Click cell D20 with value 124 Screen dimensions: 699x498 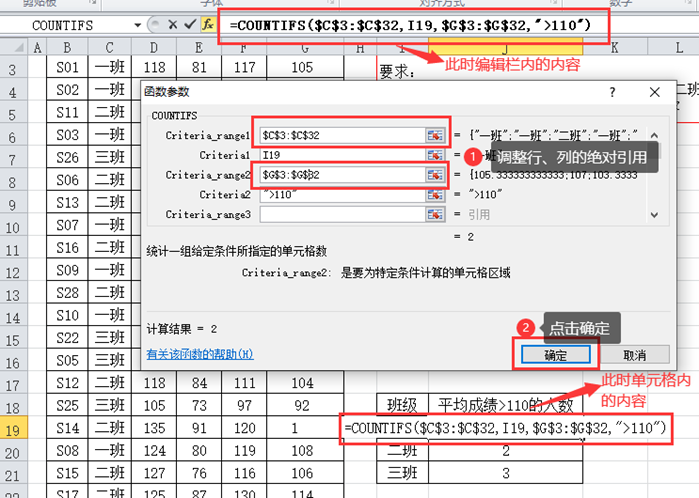(154, 451)
